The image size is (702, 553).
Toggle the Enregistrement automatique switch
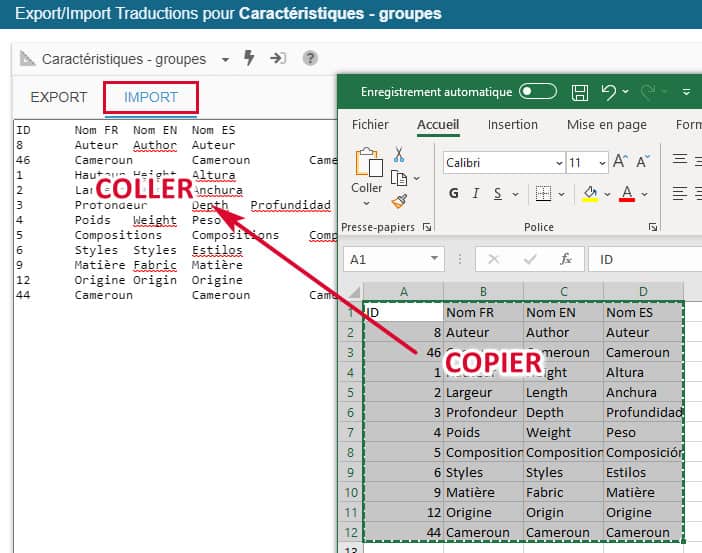(x=538, y=92)
